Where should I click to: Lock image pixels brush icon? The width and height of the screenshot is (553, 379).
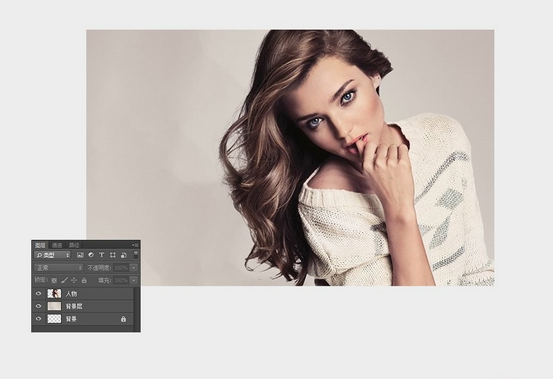click(64, 280)
